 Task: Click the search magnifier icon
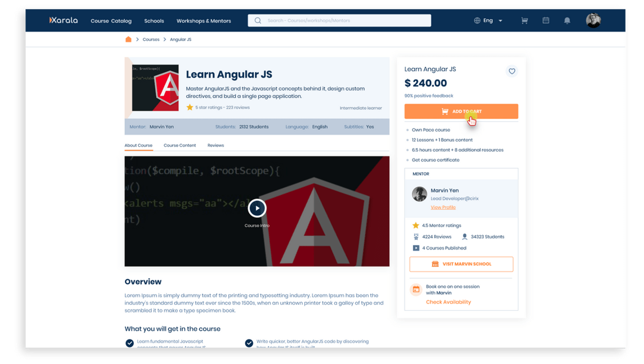tap(257, 20)
